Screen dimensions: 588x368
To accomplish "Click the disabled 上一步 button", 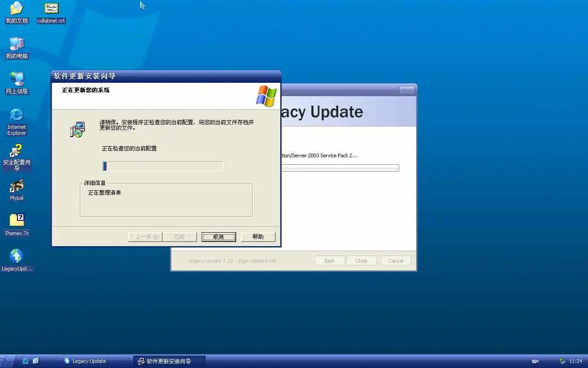I will click(145, 237).
